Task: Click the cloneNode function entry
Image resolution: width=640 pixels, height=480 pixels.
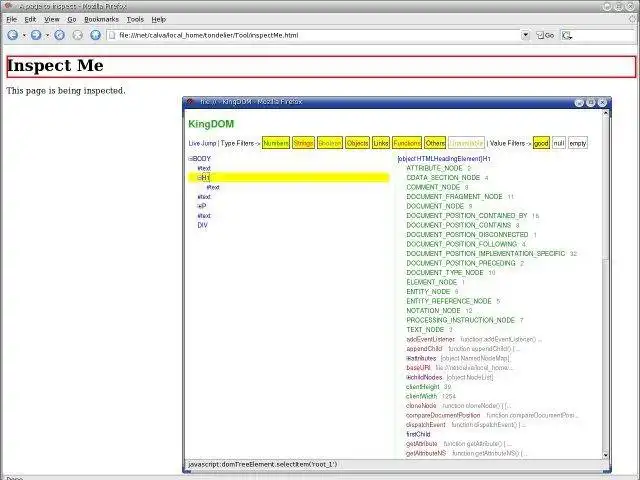Action: click(421, 406)
